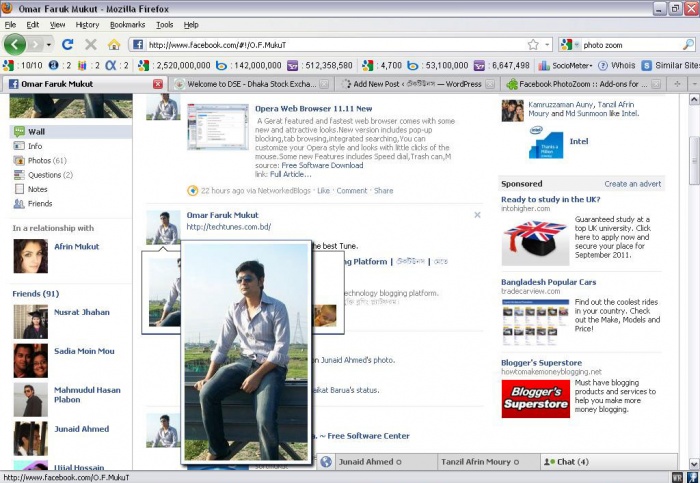Open the Chat (4) panel
Screen dimensions: 700x483
tap(609, 462)
